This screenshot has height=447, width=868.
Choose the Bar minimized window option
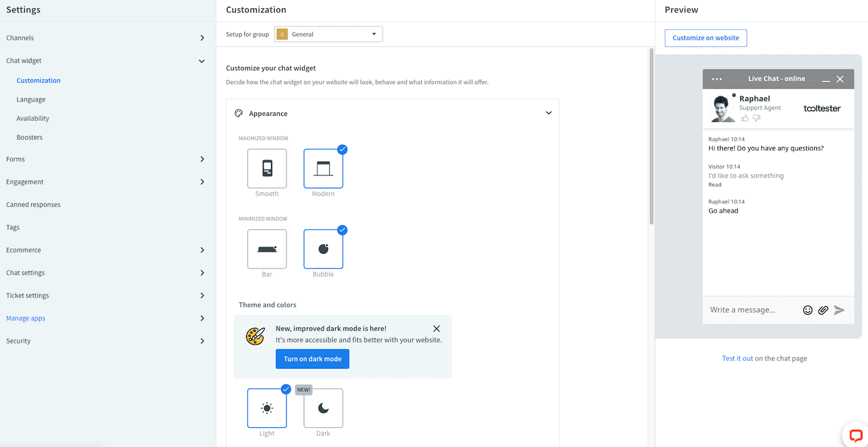tap(267, 249)
